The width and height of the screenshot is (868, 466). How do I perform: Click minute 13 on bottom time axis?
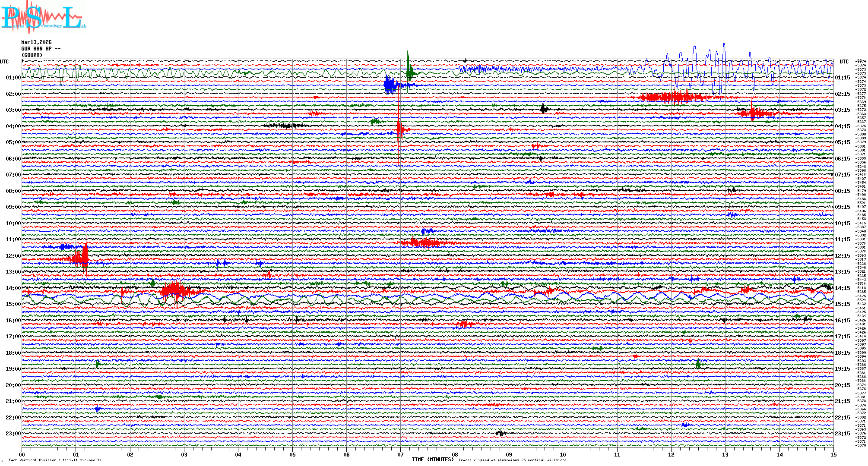725,454
